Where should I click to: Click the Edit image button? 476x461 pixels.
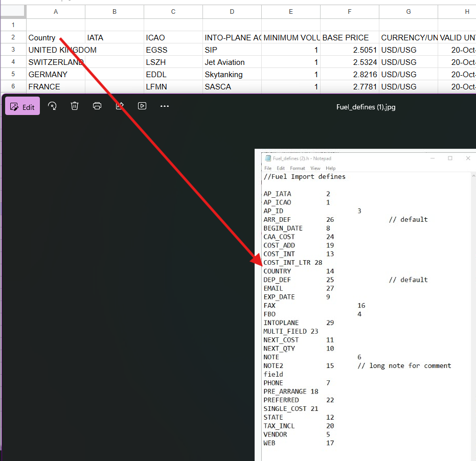pos(22,106)
